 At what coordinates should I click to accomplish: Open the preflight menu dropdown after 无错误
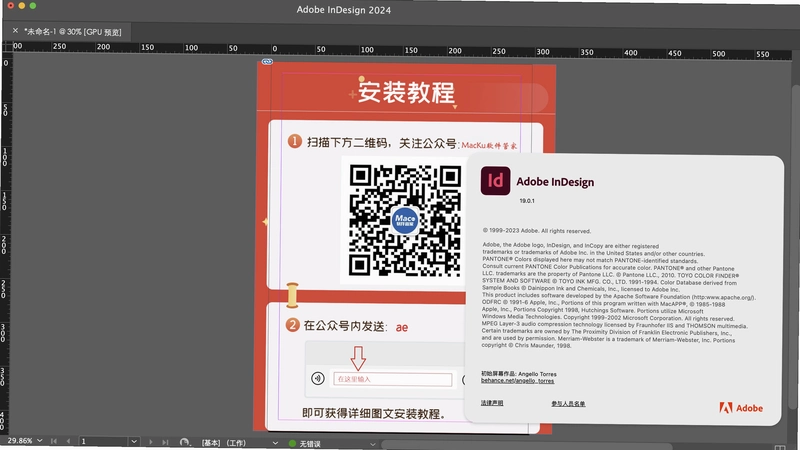[x=372, y=444]
